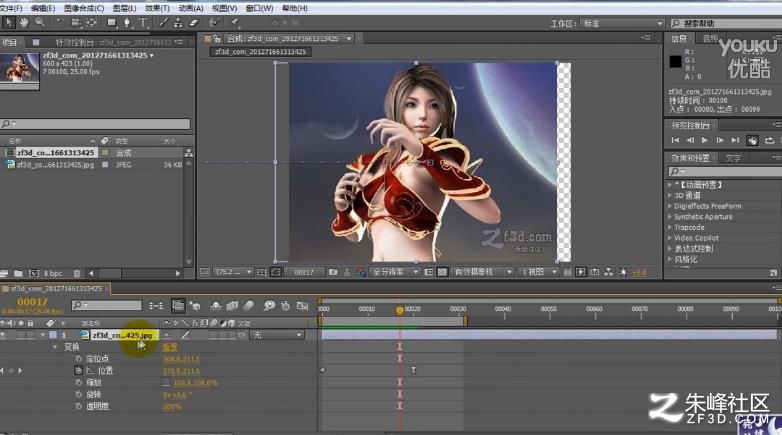Click the project panel search field
The height and width of the screenshot is (435, 782).
click(95, 123)
